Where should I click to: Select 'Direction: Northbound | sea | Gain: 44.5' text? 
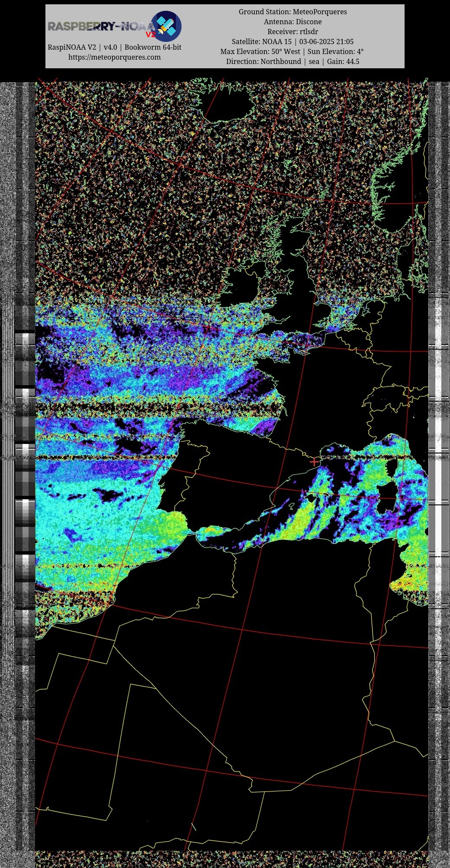pyautogui.click(x=293, y=61)
